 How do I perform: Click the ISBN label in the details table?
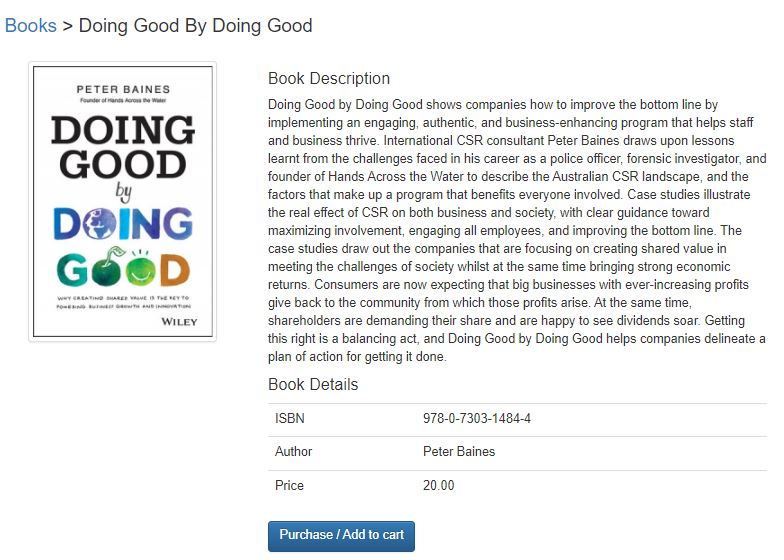(289, 419)
